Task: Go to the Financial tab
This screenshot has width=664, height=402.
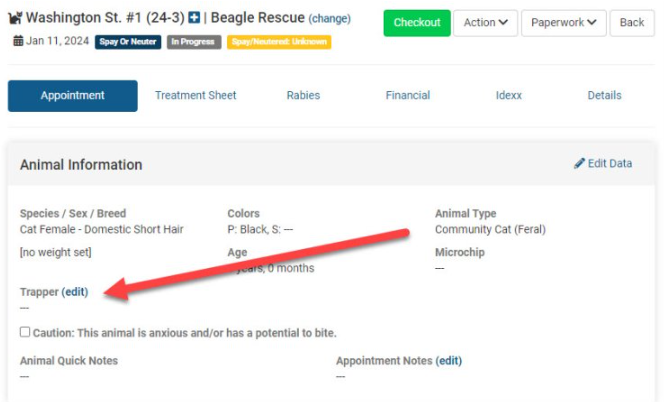Action: 408,96
